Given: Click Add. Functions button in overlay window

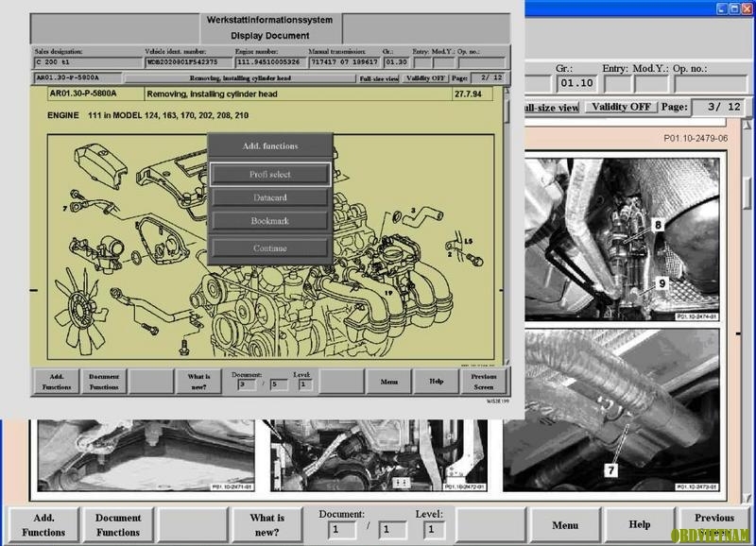Looking at the screenshot, I should pos(57,382).
